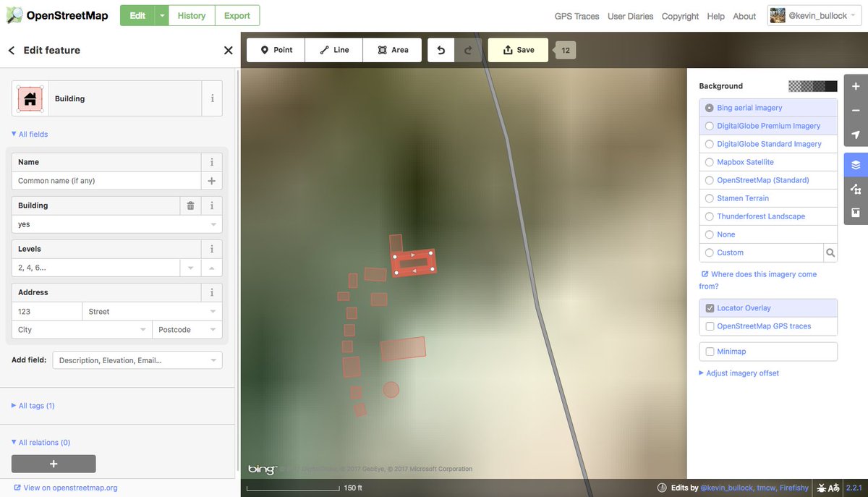Click the Building preset house icon
The height and width of the screenshot is (497, 868).
[30, 98]
